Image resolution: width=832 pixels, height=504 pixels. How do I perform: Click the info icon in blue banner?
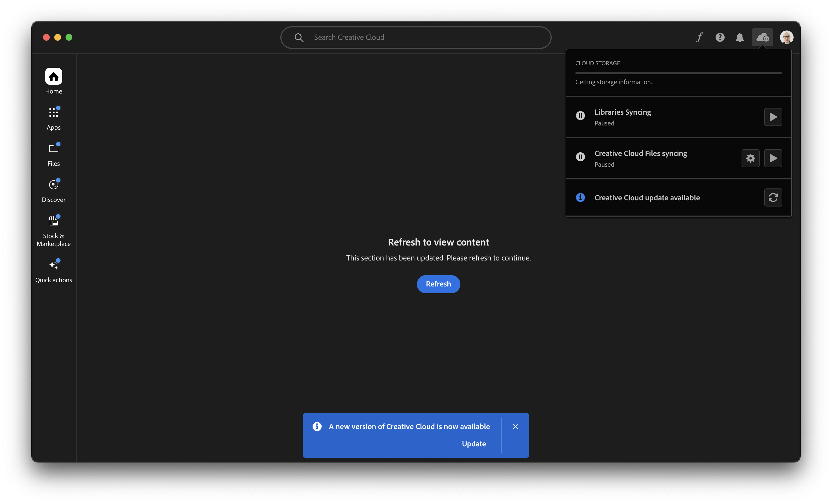tap(317, 426)
